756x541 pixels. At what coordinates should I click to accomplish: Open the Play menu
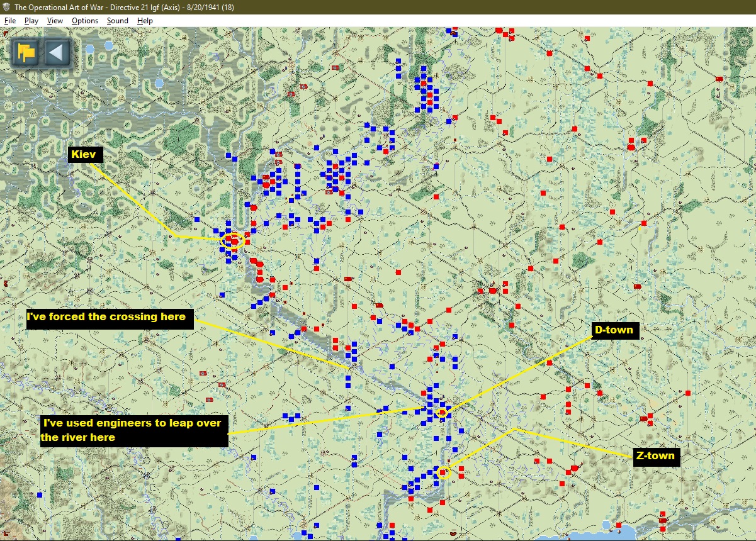click(x=31, y=21)
